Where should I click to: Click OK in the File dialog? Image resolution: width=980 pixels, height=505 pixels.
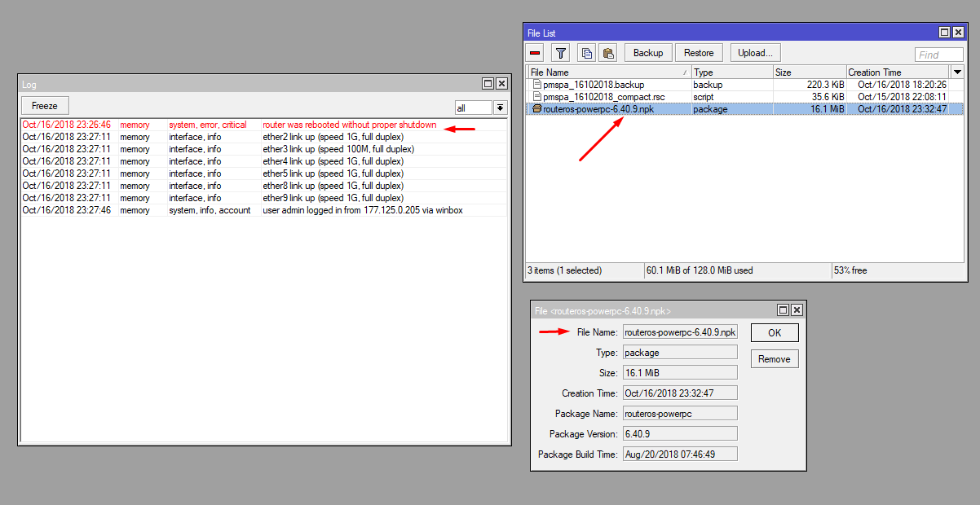tap(775, 332)
